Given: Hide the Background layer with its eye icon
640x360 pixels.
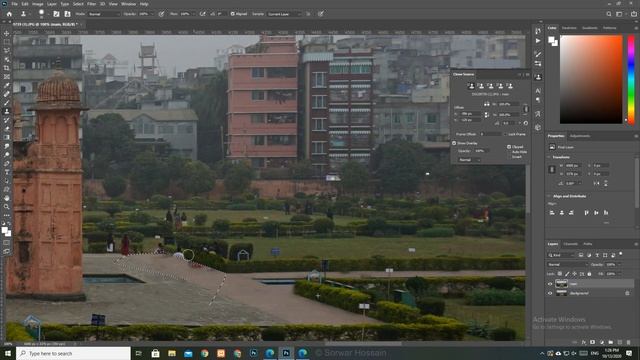Looking at the screenshot, I should pyautogui.click(x=550, y=293).
